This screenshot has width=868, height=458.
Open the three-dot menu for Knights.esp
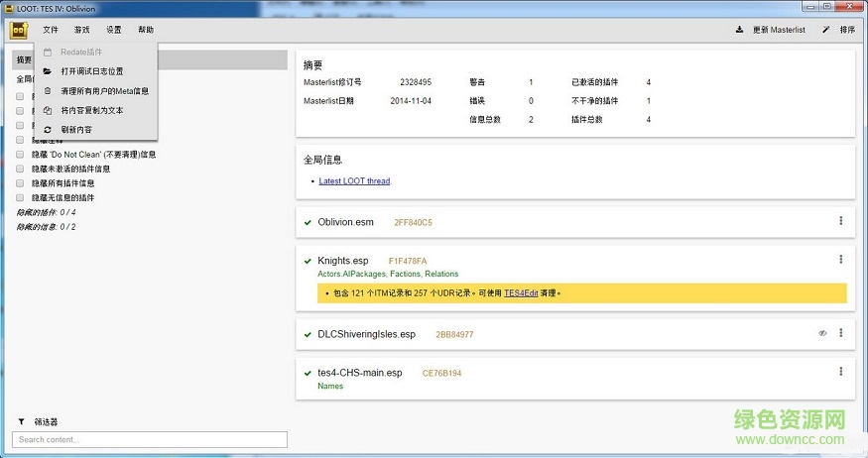click(840, 260)
